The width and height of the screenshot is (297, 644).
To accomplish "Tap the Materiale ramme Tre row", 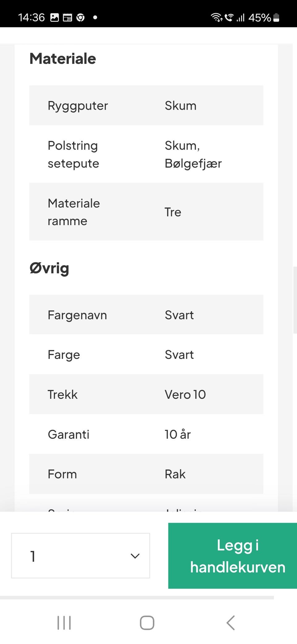I will 146,212.
